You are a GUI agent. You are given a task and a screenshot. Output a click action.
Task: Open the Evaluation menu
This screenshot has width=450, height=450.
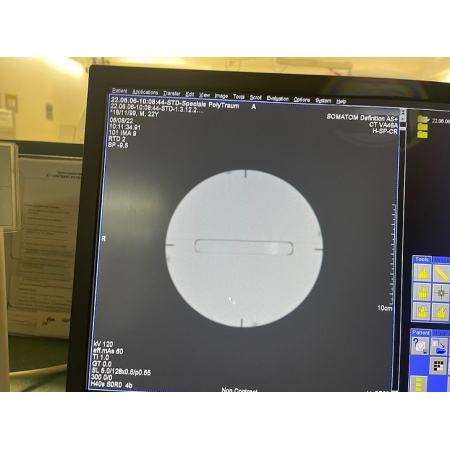pyautogui.click(x=277, y=98)
